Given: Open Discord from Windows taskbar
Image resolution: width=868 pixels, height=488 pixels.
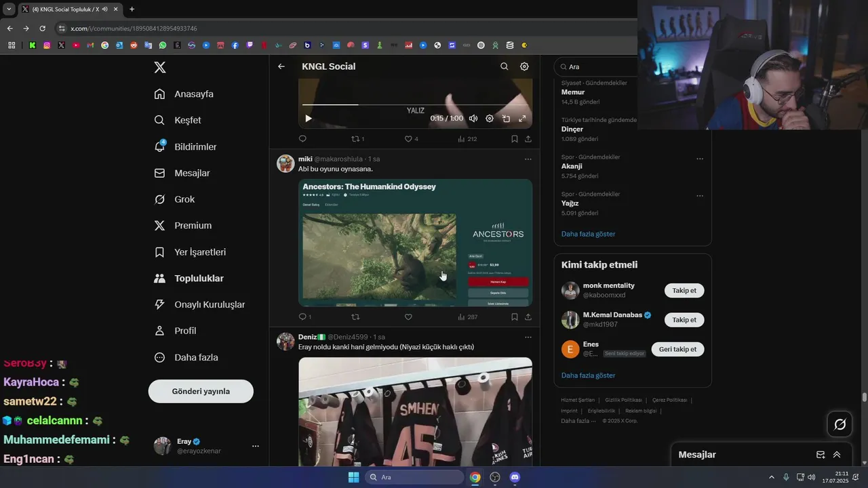Looking at the screenshot, I should [x=514, y=477].
